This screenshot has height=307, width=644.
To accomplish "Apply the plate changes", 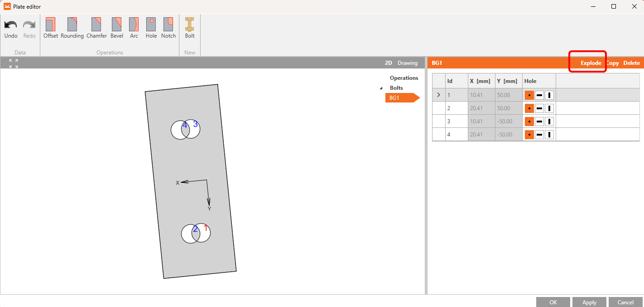I will pos(589,302).
